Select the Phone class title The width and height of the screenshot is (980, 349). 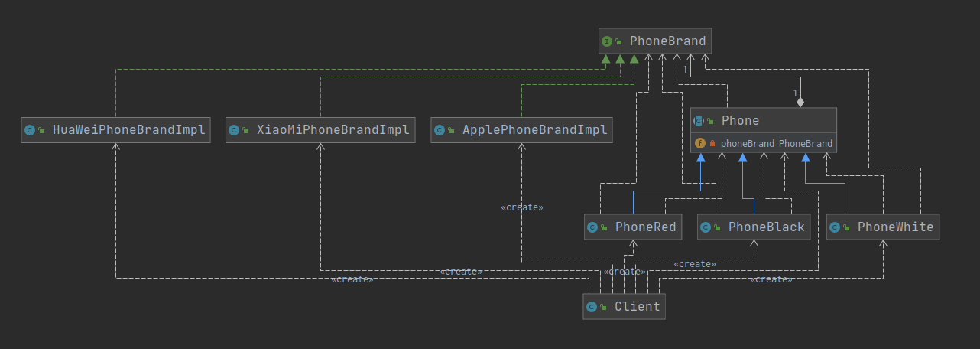(740, 121)
